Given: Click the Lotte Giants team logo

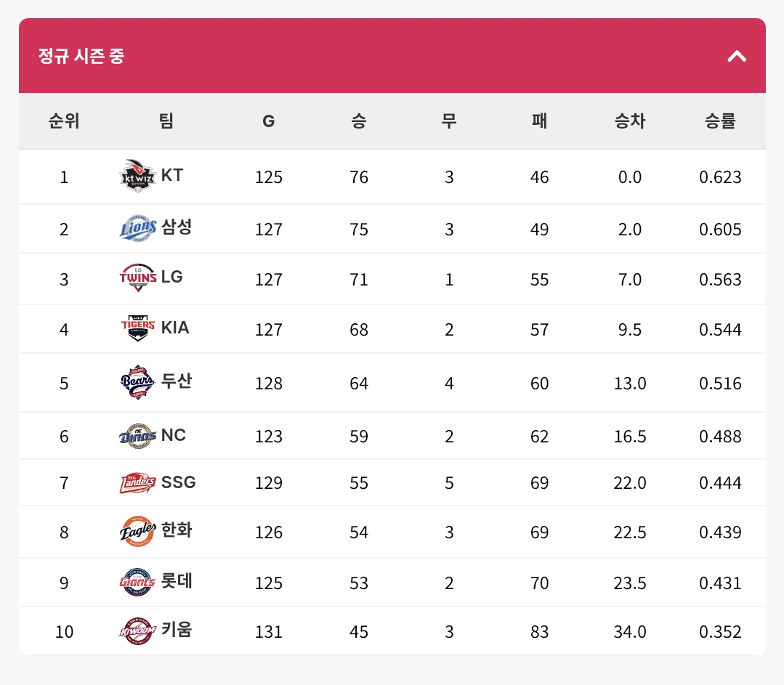Looking at the screenshot, I should coord(138,582).
